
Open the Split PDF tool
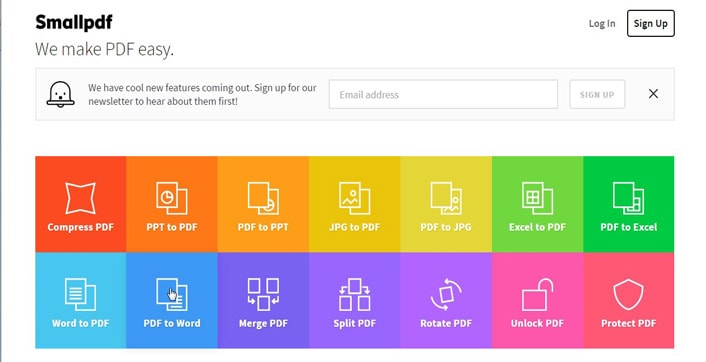click(355, 300)
